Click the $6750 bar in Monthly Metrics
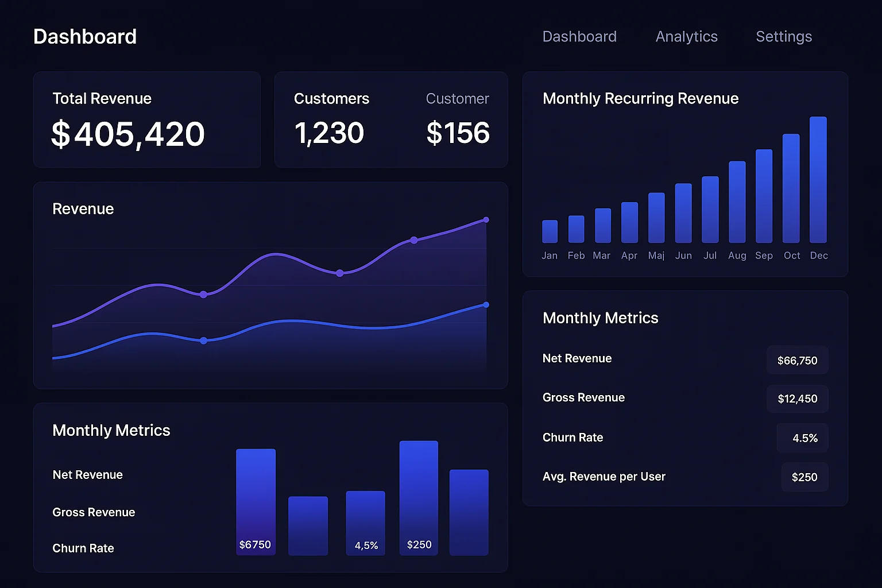This screenshot has height=588, width=882. point(256,501)
